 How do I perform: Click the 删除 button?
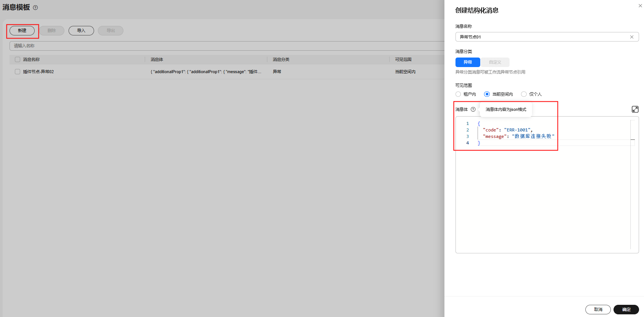pos(52,30)
